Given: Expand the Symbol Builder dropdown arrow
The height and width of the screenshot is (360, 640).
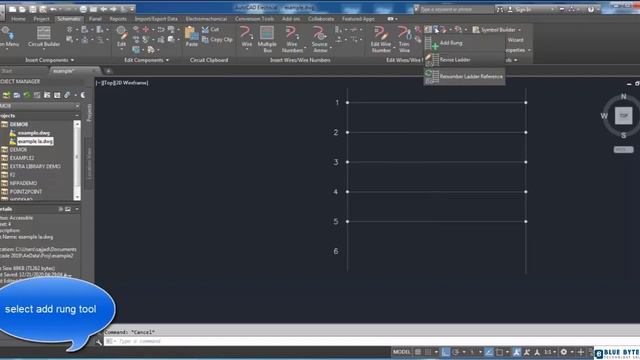Looking at the screenshot, I should (x=520, y=30).
